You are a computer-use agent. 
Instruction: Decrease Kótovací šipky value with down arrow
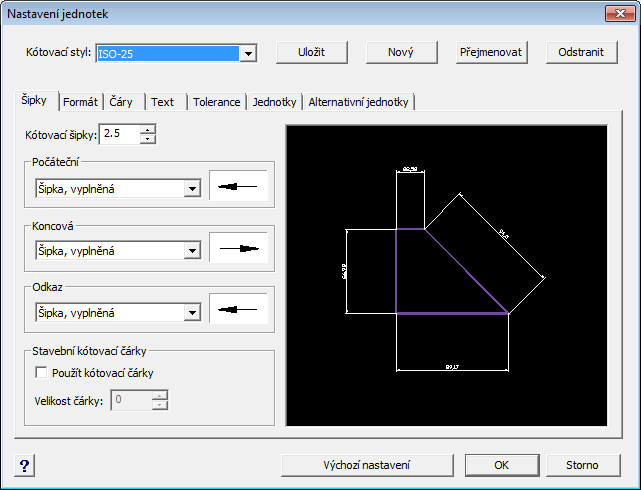(148, 139)
